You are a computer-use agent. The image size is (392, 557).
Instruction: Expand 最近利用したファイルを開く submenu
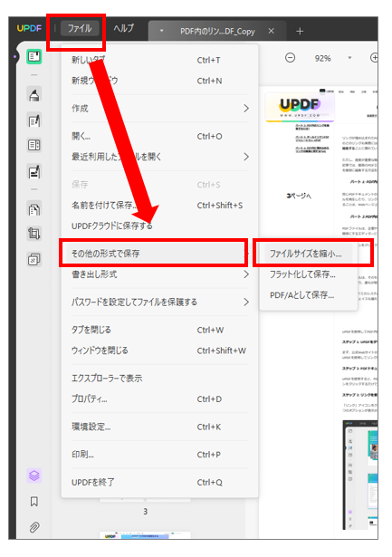pos(159,157)
